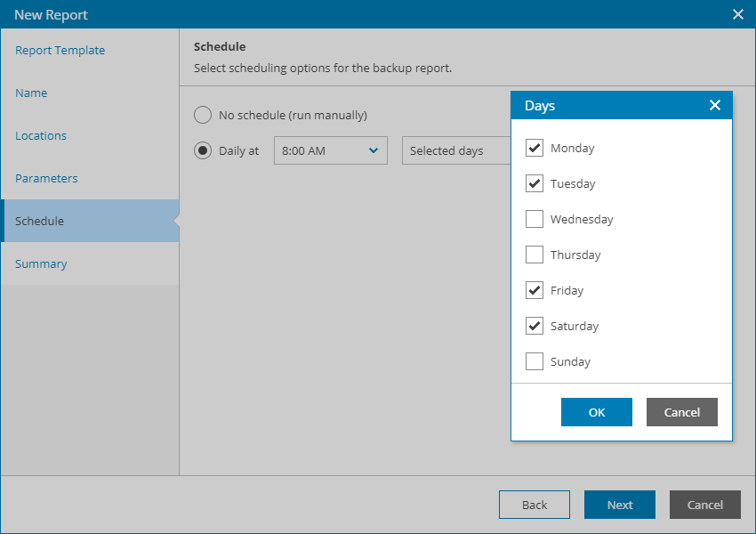Toggle the Saturday checkbox off
The height and width of the screenshot is (534, 756).
(535, 326)
